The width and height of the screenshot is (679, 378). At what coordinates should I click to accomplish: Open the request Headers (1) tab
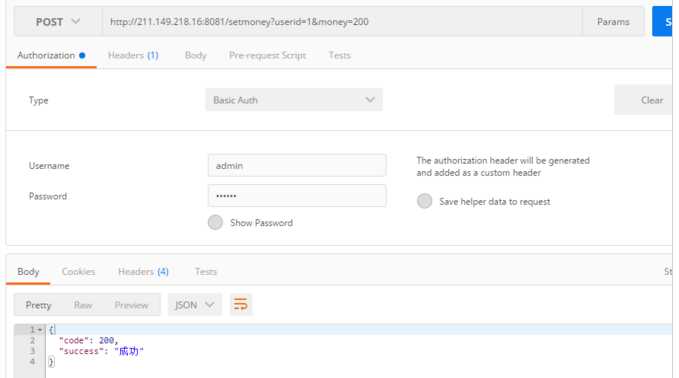click(133, 55)
